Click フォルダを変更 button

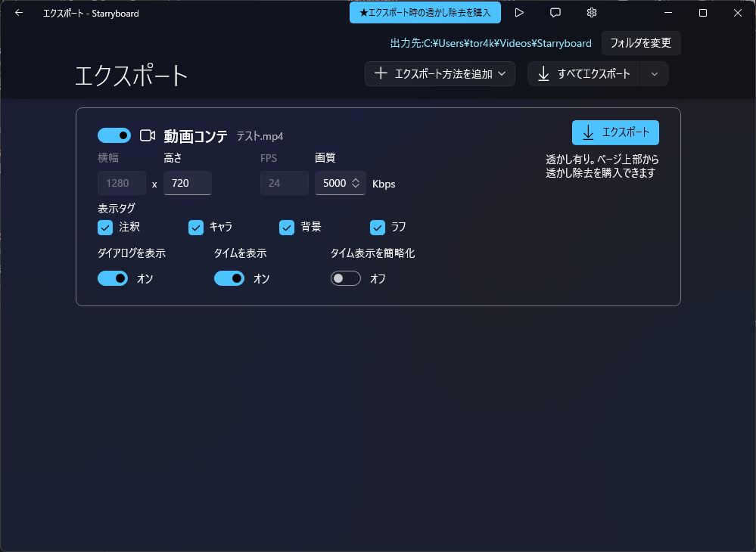(x=641, y=43)
